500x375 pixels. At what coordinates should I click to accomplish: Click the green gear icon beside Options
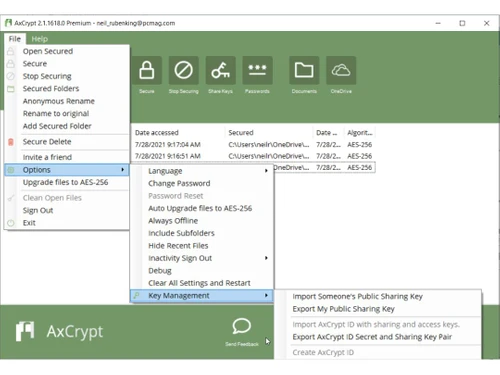[x=11, y=170]
